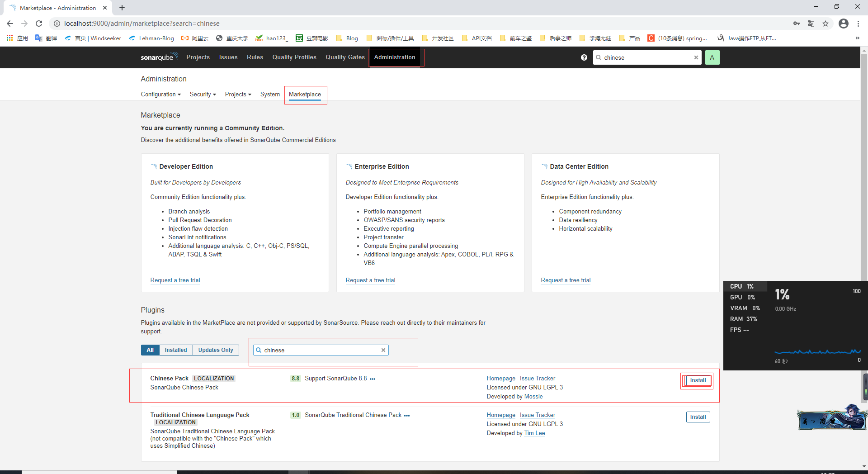View site information icon in address bar
Viewport: 868px width, 474px height.
pos(57,24)
